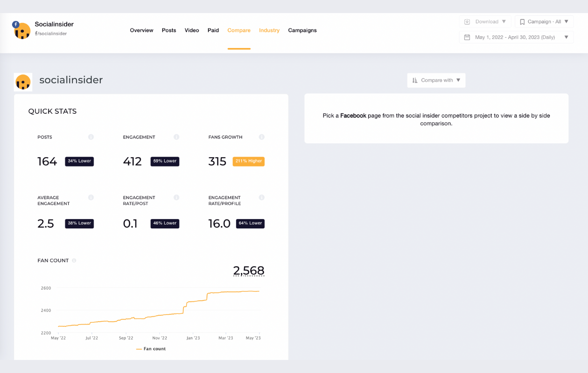Open the Compare tab
Image resolution: width=588 pixels, height=373 pixels.
click(x=239, y=30)
